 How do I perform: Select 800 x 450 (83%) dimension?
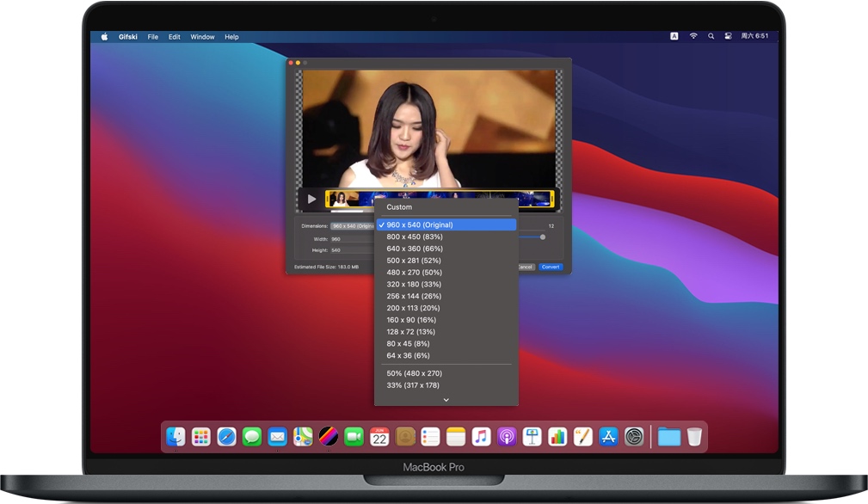[x=415, y=237]
